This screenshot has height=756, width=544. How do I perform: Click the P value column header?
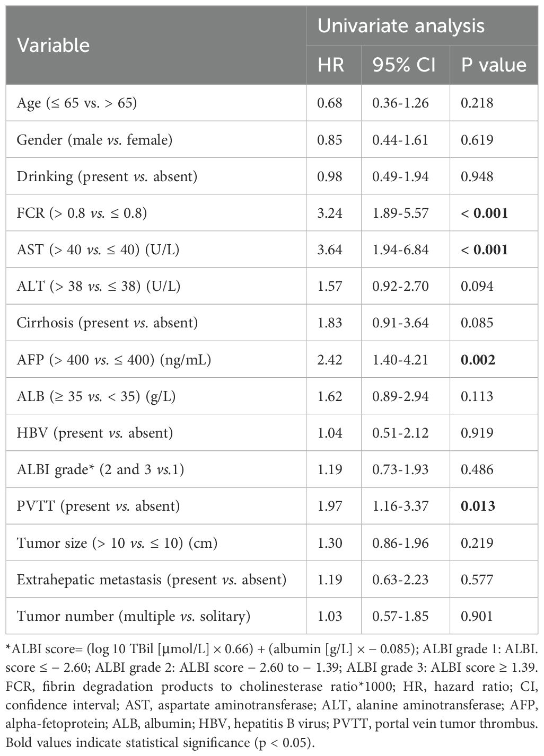point(494,65)
